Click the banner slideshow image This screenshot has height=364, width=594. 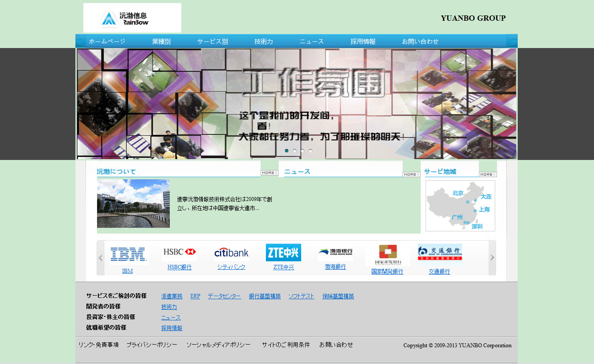296,104
